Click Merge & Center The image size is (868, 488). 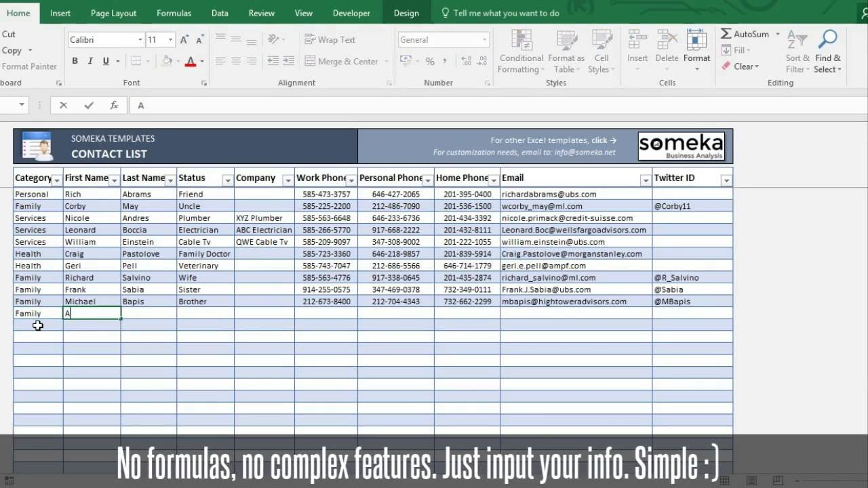(x=341, y=62)
